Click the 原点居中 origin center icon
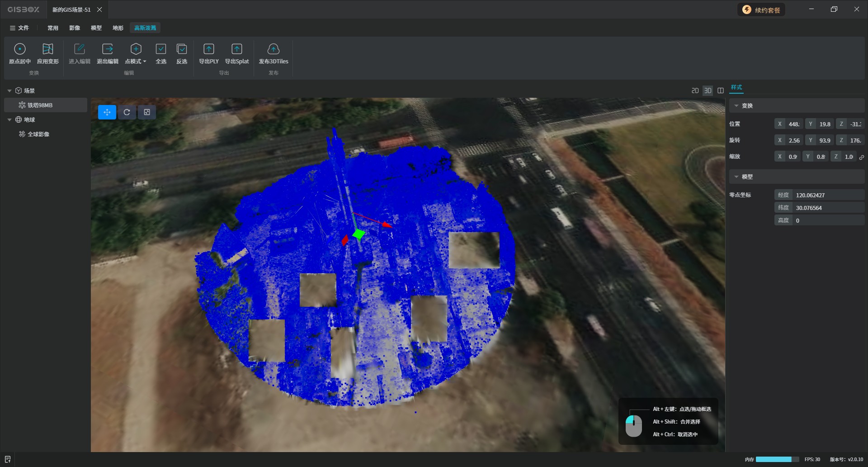 click(20, 49)
